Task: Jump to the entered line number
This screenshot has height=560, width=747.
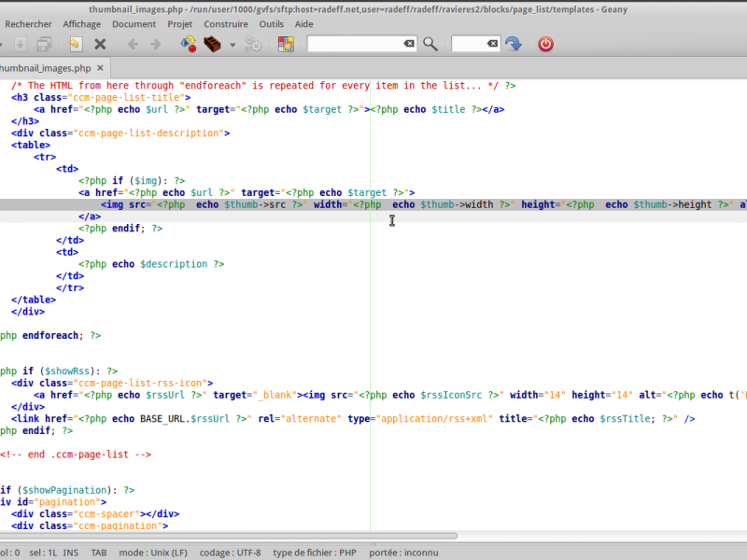Action: (x=514, y=44)
